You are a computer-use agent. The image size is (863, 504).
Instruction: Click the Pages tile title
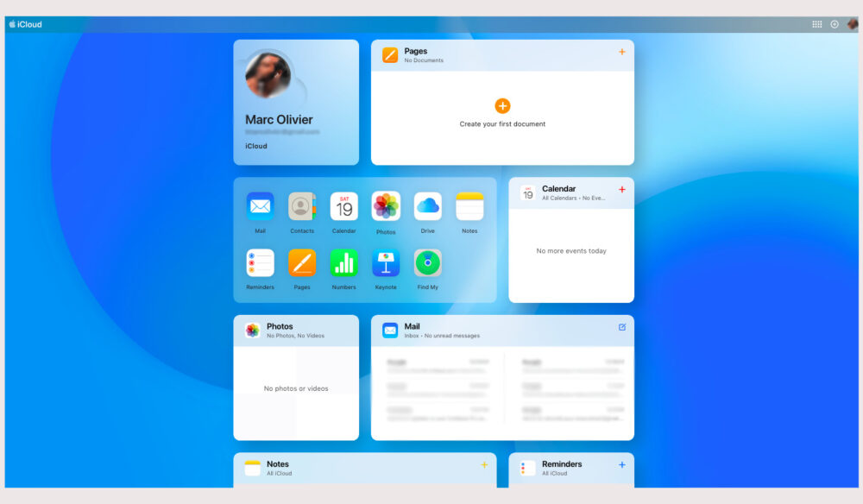[416, 51]
